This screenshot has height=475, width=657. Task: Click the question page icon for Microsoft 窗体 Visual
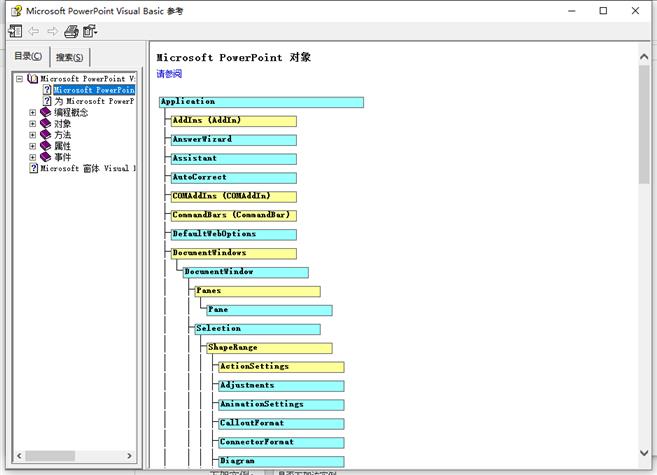(x=34, y=168)
